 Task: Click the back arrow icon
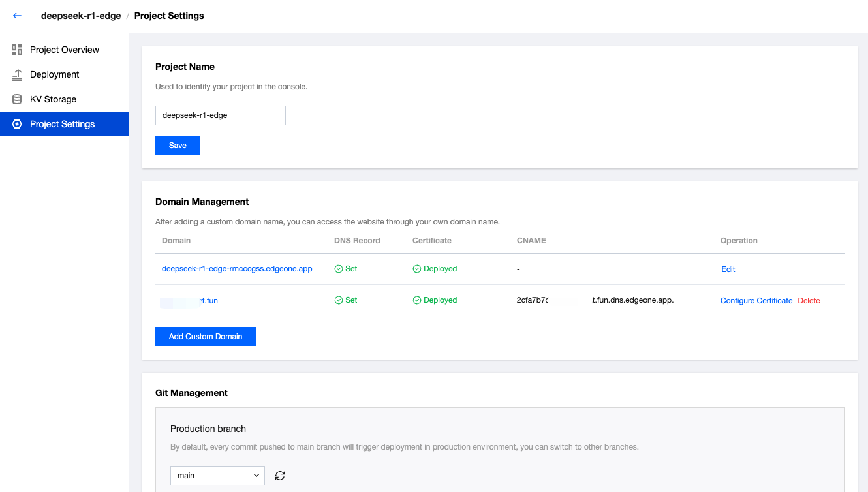click(x=17, y=16)
